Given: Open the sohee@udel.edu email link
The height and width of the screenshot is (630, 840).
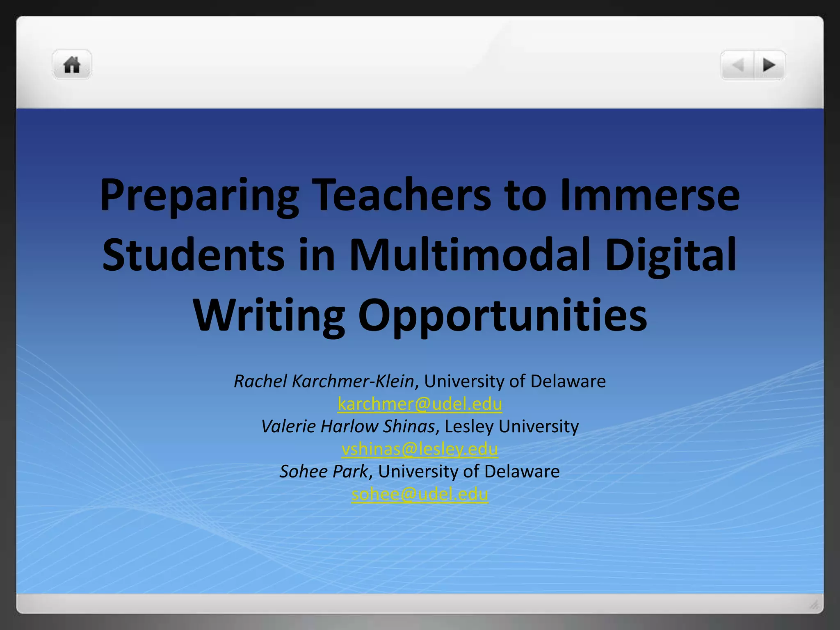Looking at the screenshot, I should 420,494.
